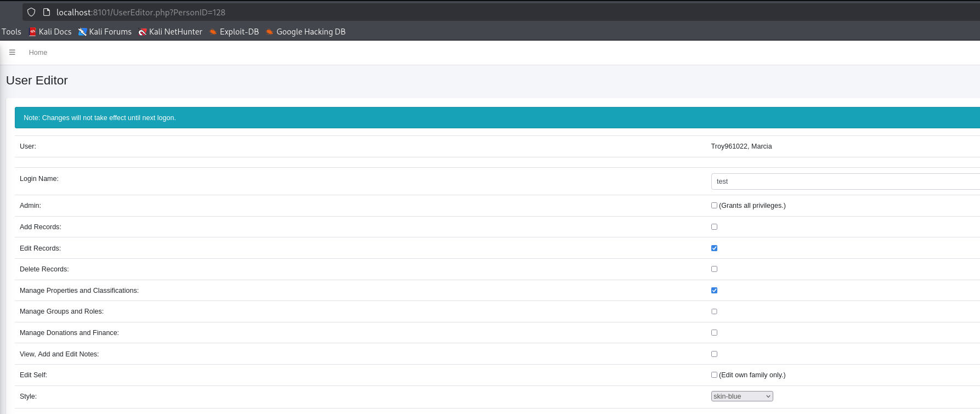The image size is (980, 414).
Task: Click the 'Manage Donations and Finance:' label
Action: coord(69,333)
